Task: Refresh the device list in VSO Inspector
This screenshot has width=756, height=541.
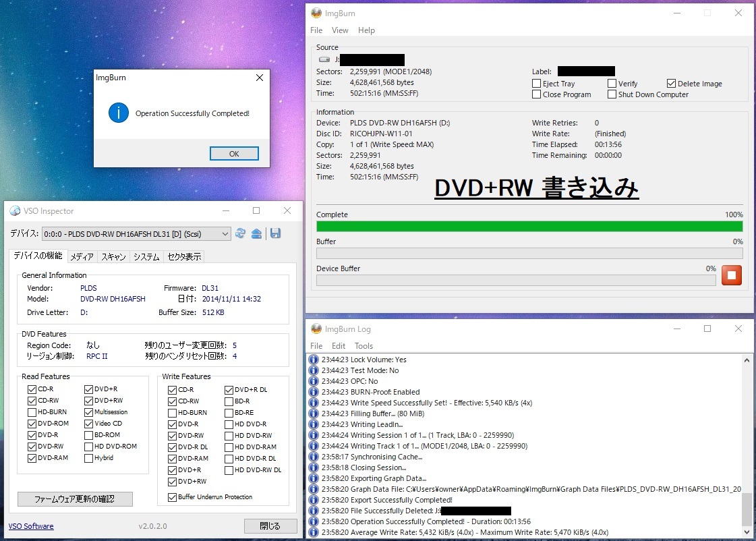Action: tap(240, 233)
